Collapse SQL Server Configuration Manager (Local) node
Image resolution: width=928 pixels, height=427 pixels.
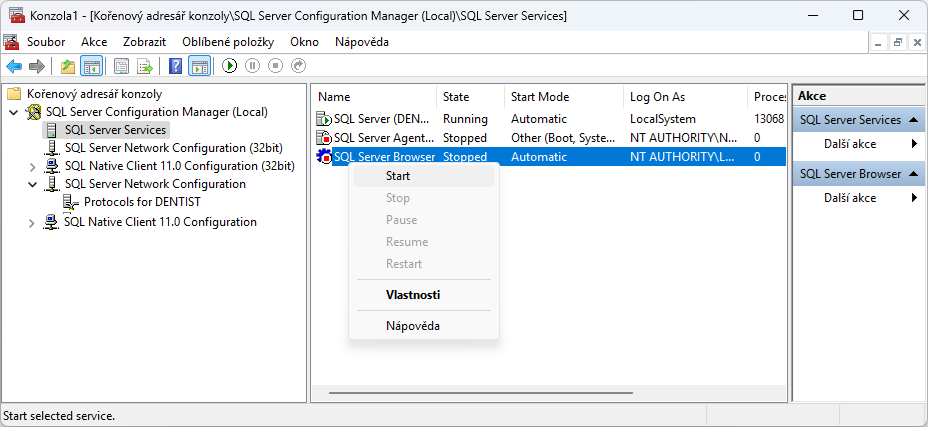[14, 112]
